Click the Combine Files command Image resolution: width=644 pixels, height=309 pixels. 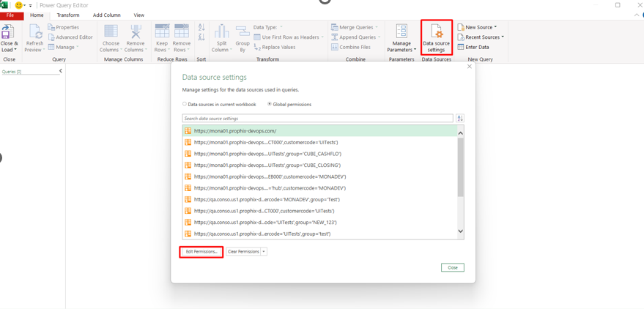coord(351,47)
